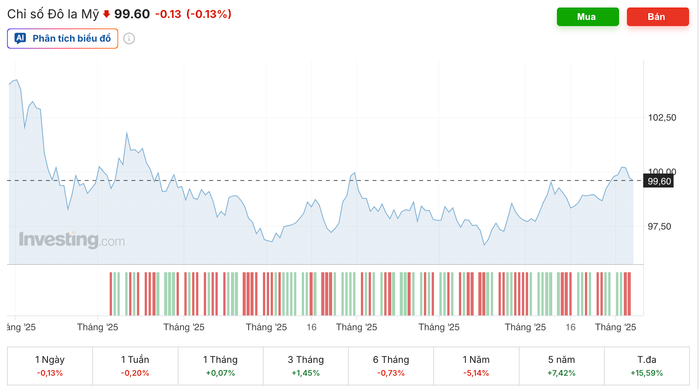
Task: Open Phân tích biểu đồ AI chart analysis
Action: click(x=62, y=38)
